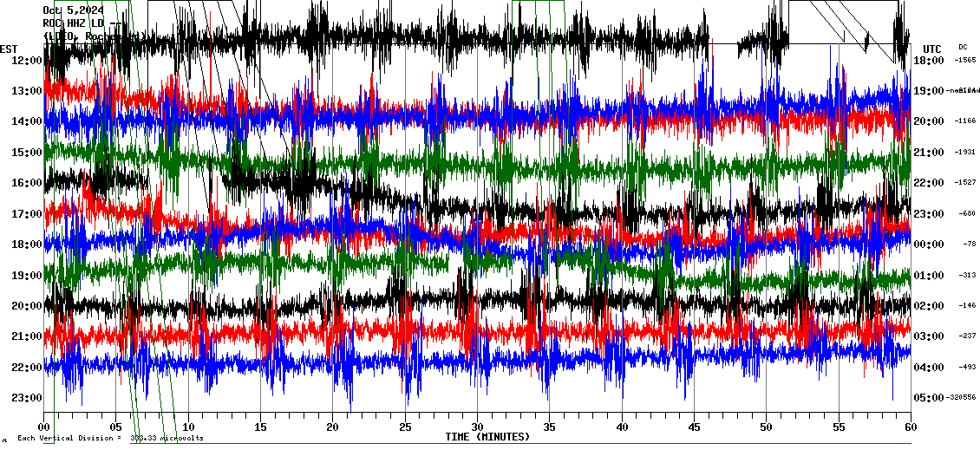
Task: Click the 05:00 UTC time label
Action: pos(929,398)
